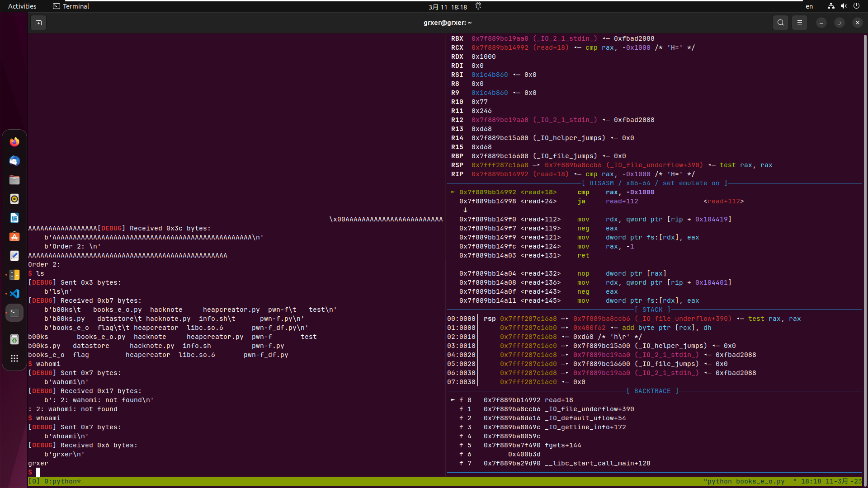Open the volume indicator
This screenshot has height=488, width=868.
[x=844, y=6]
